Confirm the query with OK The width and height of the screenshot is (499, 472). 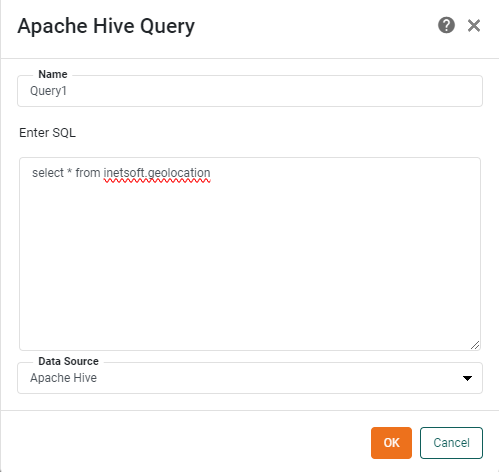click(x=391, y=443)
